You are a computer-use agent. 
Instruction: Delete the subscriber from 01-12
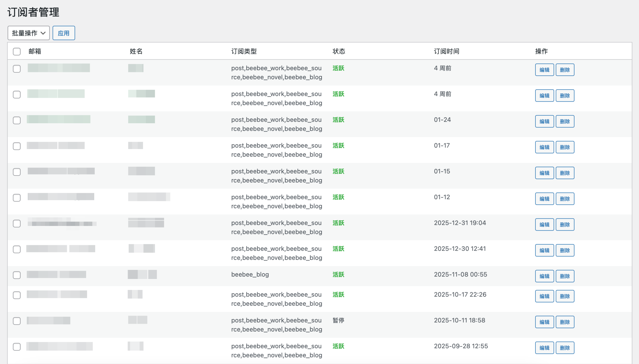click(565, 199)
